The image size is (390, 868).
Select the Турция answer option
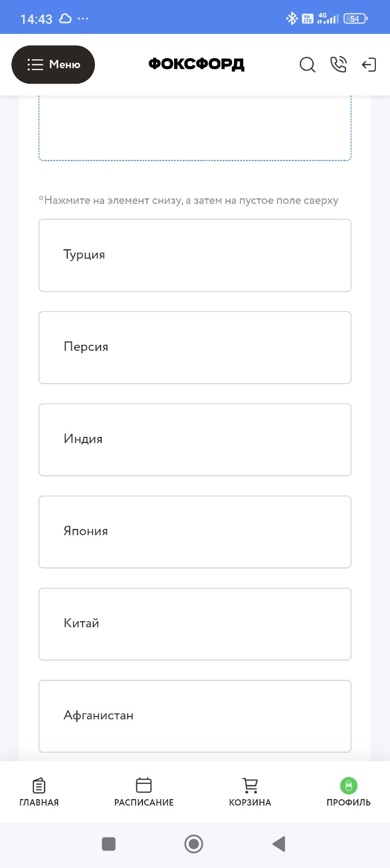coord(195,255)
